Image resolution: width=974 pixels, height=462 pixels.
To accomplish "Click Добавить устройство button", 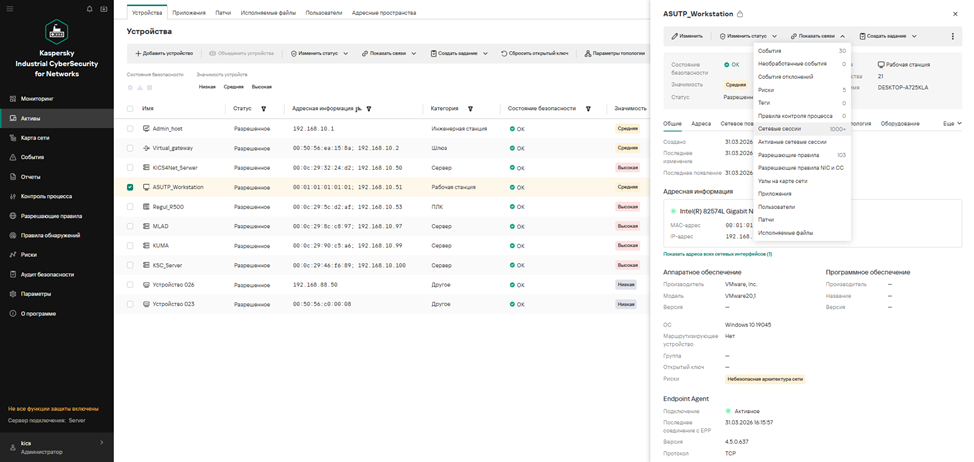I will click(165, 53).
